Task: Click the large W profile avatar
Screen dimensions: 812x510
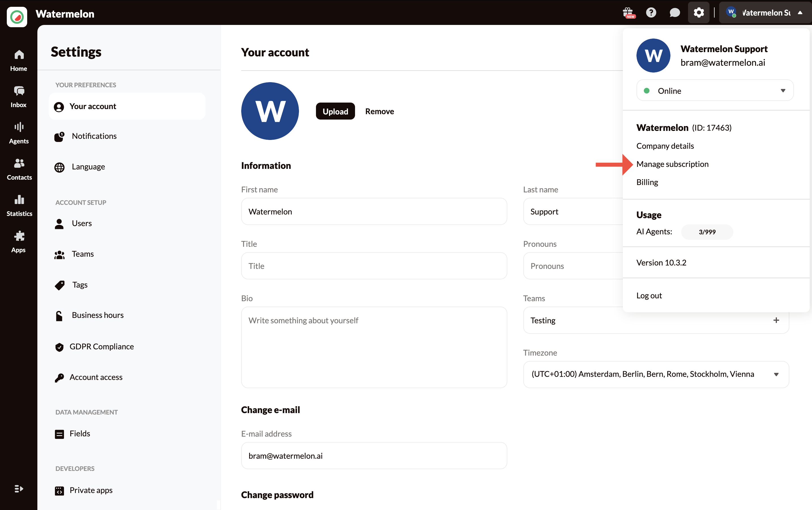Action: click(x=270, y=111)
